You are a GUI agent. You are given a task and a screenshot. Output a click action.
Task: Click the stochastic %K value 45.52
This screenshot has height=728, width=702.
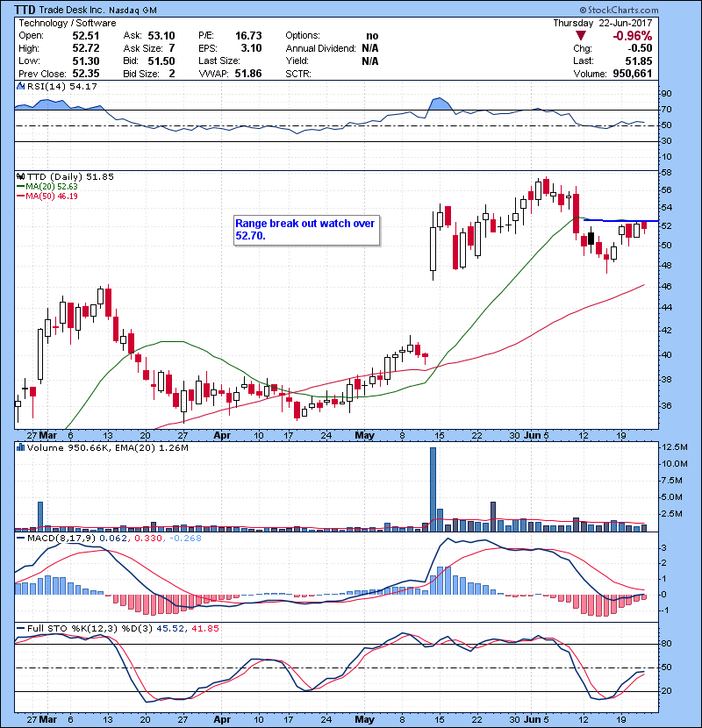[170, 629]
